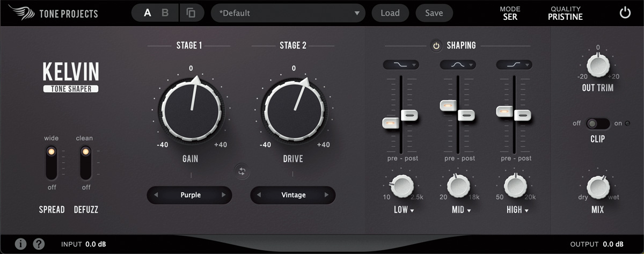Viewport: 644px width, 254px height.
Task: Click the low band pre fader handle
Action: [x=391, y=123]
